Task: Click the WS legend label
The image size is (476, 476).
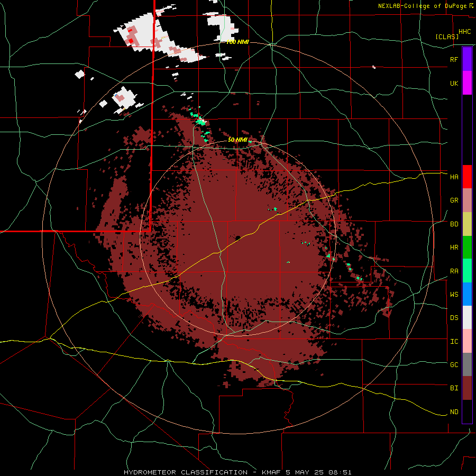Action: [454, 295]
